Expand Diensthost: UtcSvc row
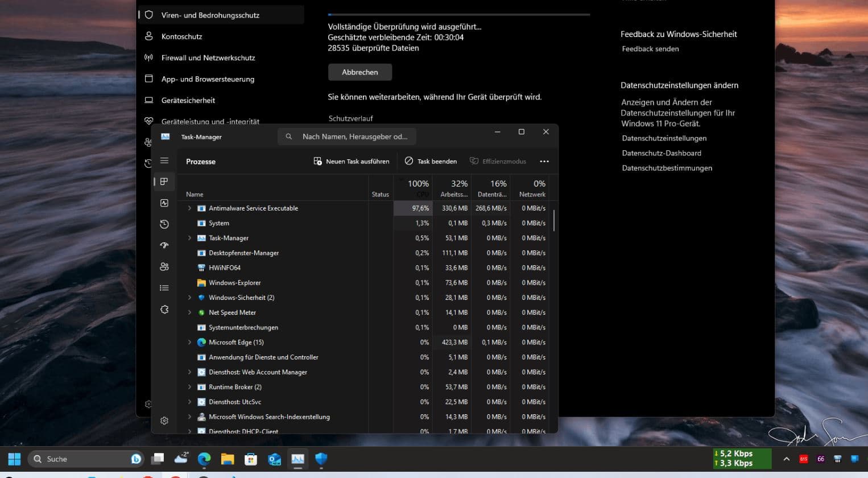868x478 pixels. (x=189, y=402)
